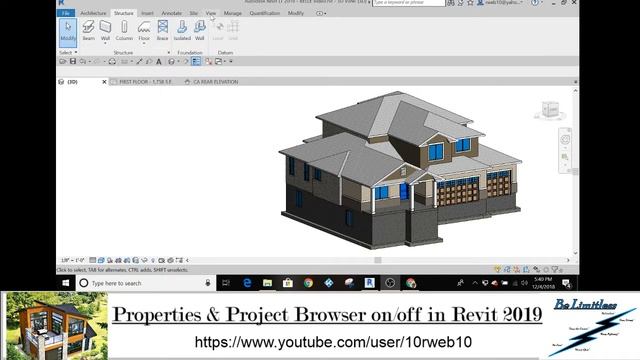This screenshot has height=360, width=640.
Task: Click the filter selection icon in status bar
Action: point(555,269)
